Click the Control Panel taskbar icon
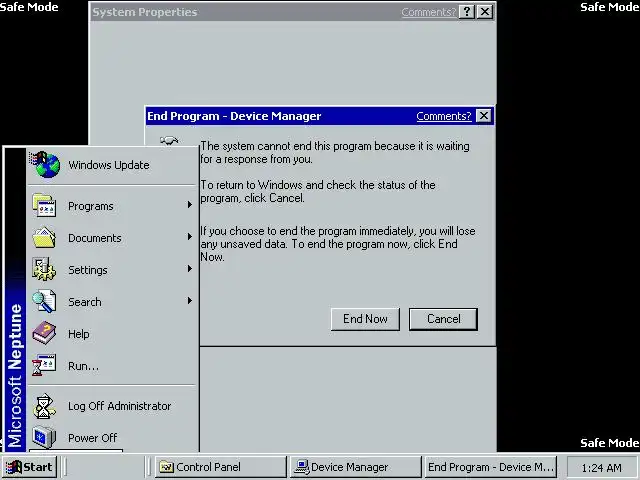 pos(166,467)
